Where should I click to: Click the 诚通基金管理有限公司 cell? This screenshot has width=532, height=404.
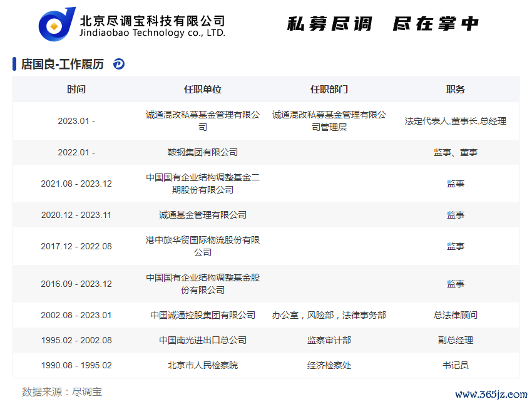203,215
